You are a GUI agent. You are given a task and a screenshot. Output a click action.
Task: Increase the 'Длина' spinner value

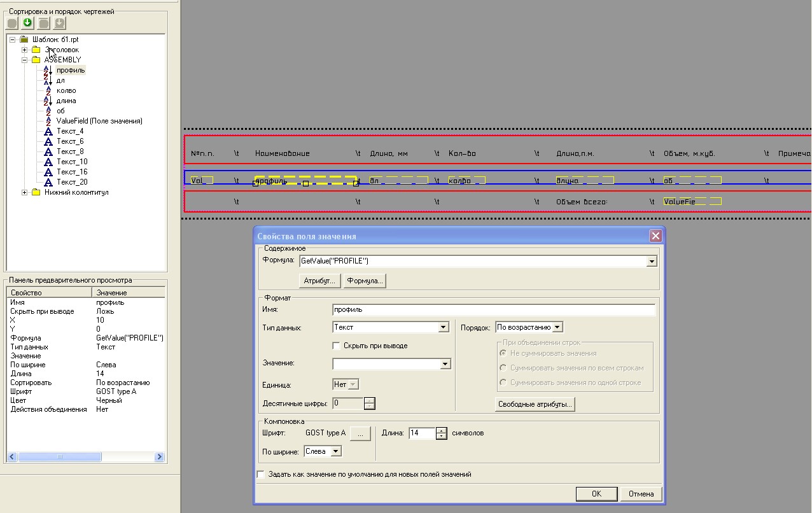tap(441, 430)
